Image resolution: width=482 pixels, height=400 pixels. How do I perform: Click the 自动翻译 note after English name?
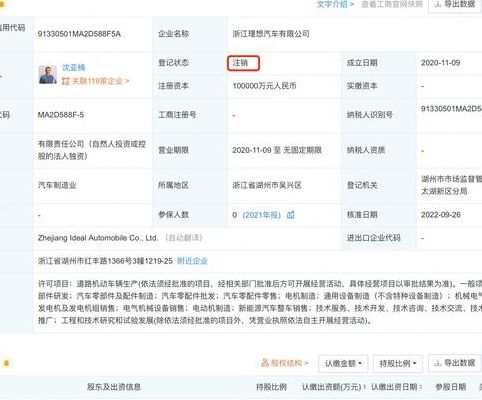coord(184,238)
